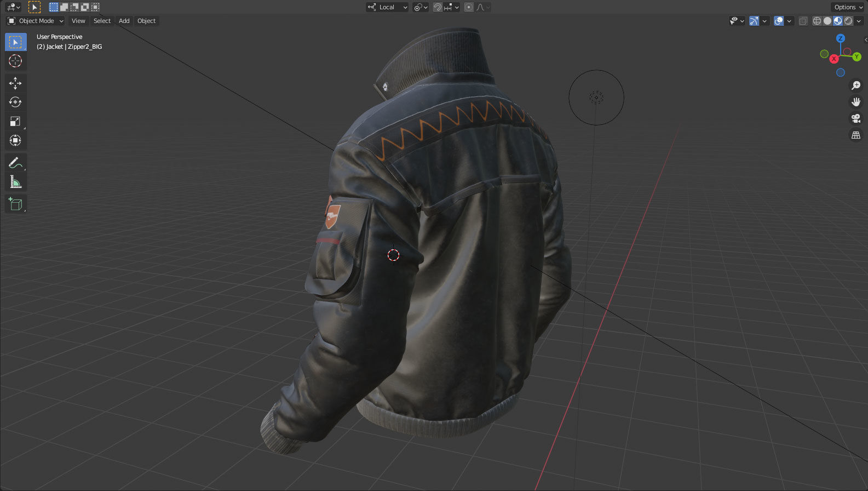Image resolution: width=868 pixels, height=491 pixels.
Task: Select the Annotate tool
Action: point(15,163)
